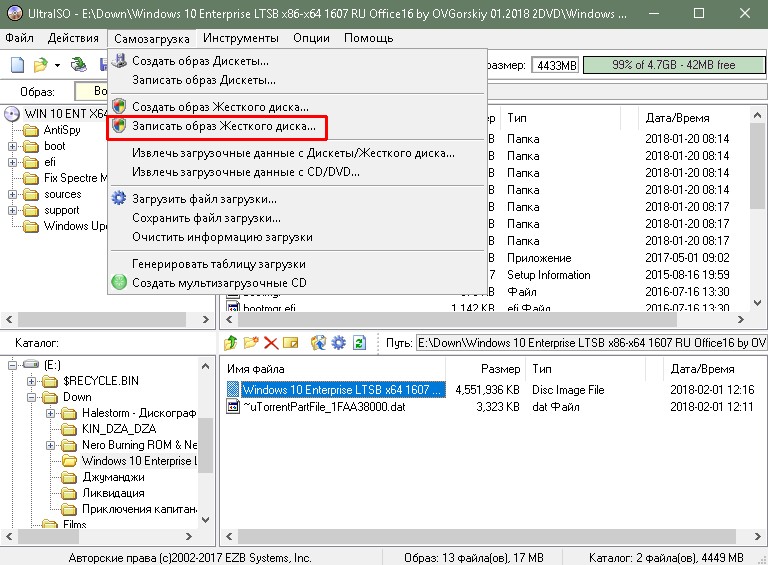Open the dropdown arrow beside Open icon

pyautogui.click(x=57, y=65)
